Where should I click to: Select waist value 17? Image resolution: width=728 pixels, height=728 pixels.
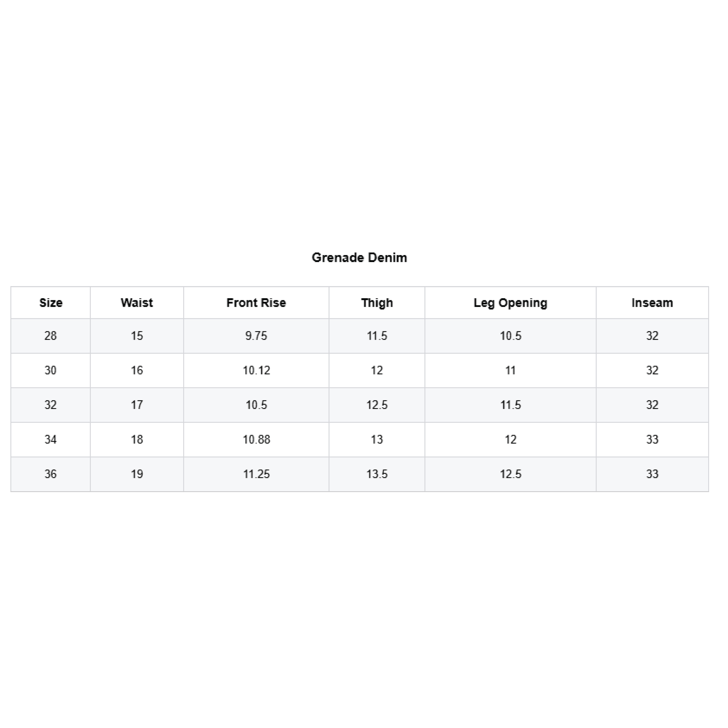137,405
